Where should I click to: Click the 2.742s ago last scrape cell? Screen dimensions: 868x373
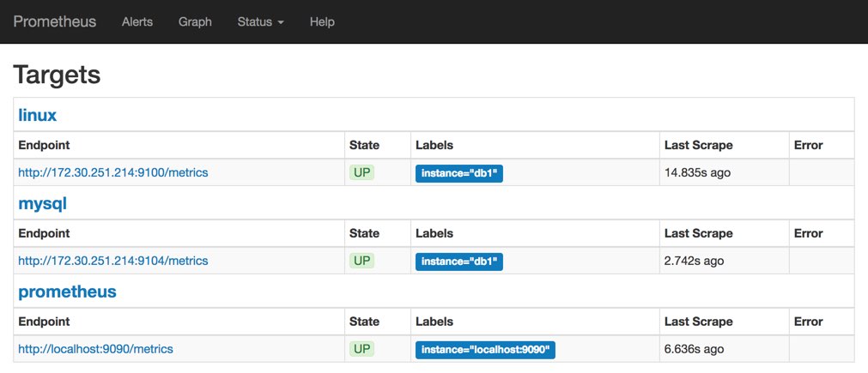[x=694, y=261]
